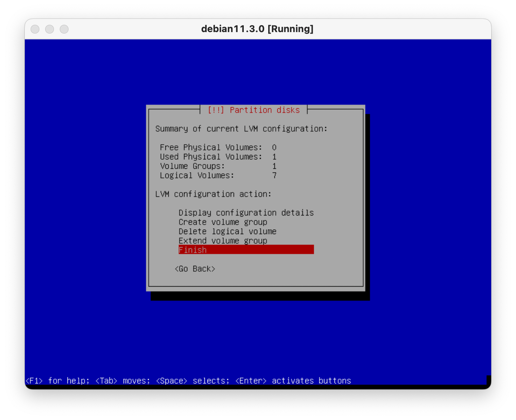The height and width of the screenshot is (420, 516).
Task: Click the Free Physical Volumes line
Action: (x=218, y=147)
